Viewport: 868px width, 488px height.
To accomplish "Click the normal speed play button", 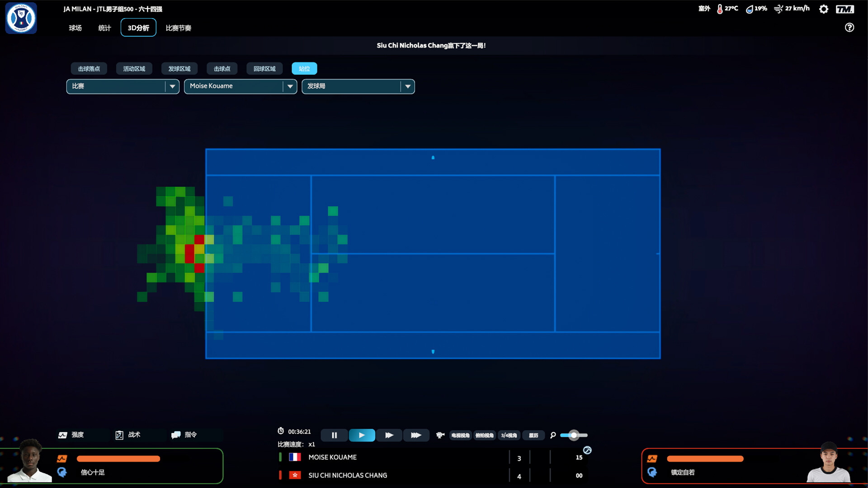I will click(362, 435).
